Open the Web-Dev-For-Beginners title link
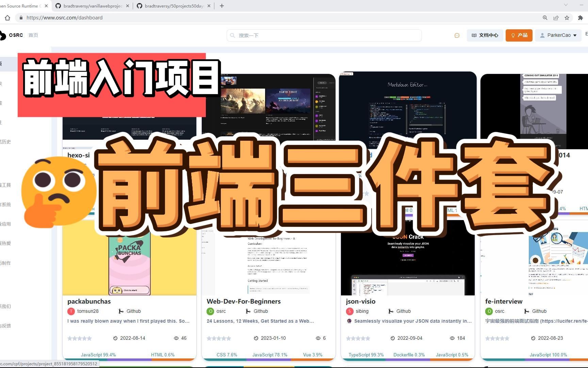Viewport: 588px width, 368px height. (x=244, y=301)
